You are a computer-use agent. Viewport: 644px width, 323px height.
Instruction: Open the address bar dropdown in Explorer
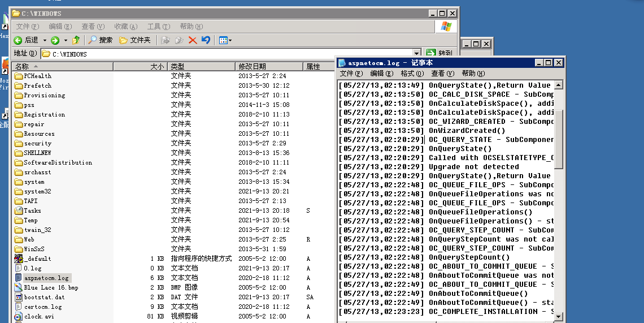click(417, 54)
